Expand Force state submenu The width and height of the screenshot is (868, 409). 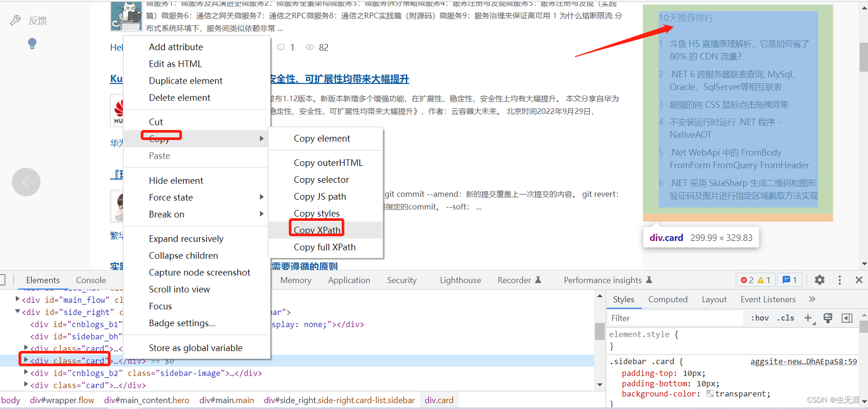pos(261,197)
